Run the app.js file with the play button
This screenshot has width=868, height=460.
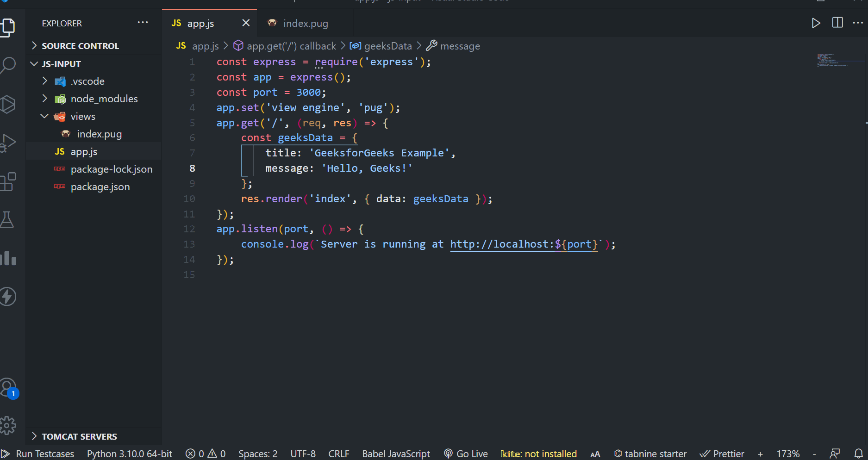click(x=816, y=23)
